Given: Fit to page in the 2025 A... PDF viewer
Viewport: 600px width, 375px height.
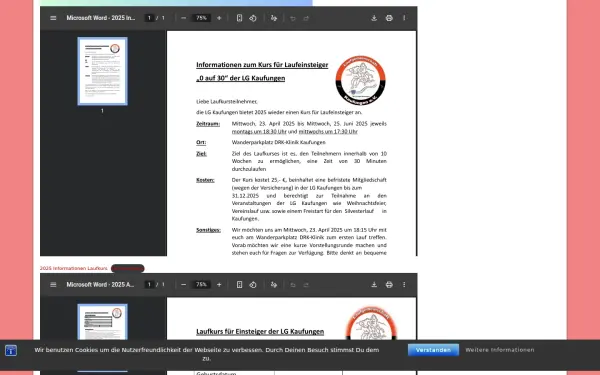Looking at the screenshot, I should (x=239, y=285).
